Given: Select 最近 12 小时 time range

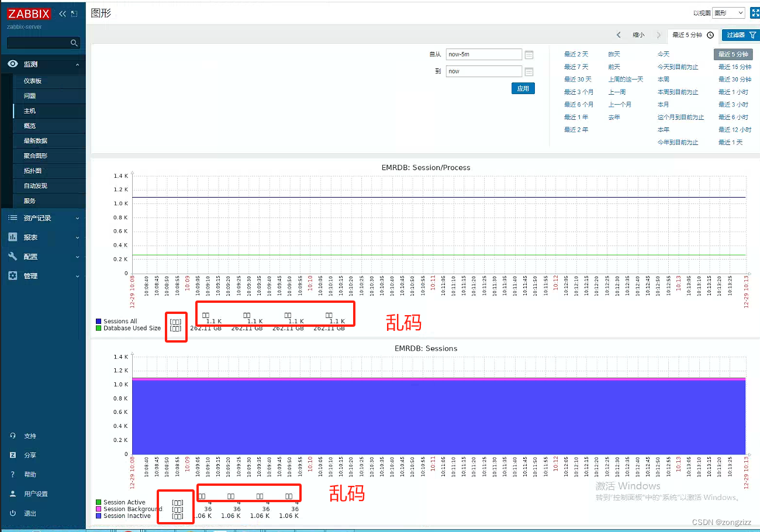Looking at the screenshot, I should click(735, 130).
